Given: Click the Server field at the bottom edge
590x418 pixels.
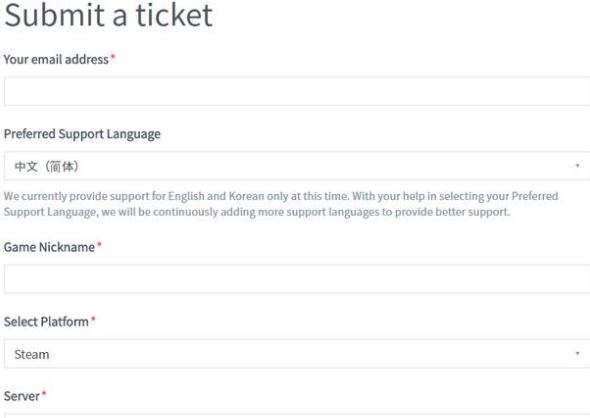Looking at the screenshot, I should click(297, 416).
